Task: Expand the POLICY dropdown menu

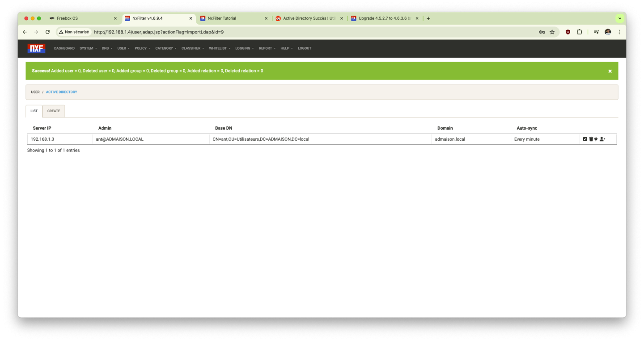Action: pyautogui.click(x=142, y=48)
